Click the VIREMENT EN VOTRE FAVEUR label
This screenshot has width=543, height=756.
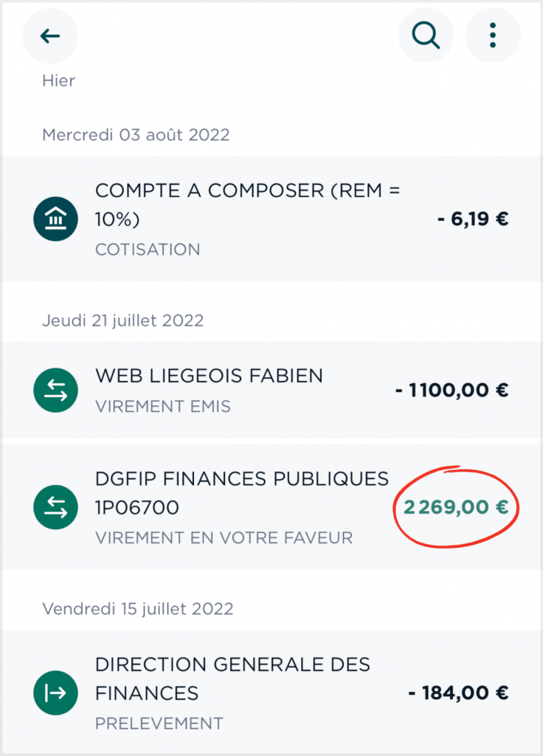point(224,537)
